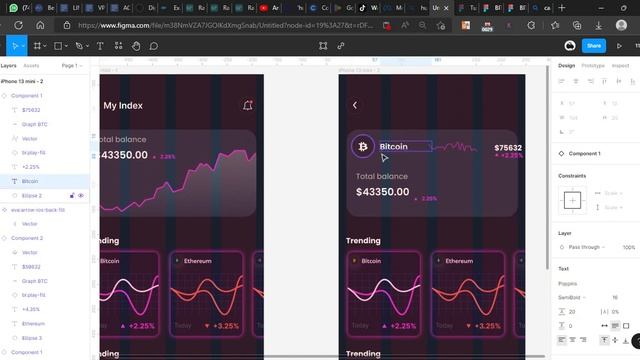Select the Frame tool
Viewport: 640px width, 360px height.
(37, 46)
